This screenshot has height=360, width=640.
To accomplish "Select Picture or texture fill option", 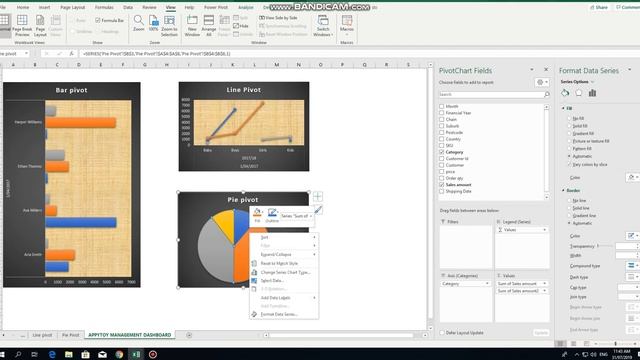I will coord(569,141).
